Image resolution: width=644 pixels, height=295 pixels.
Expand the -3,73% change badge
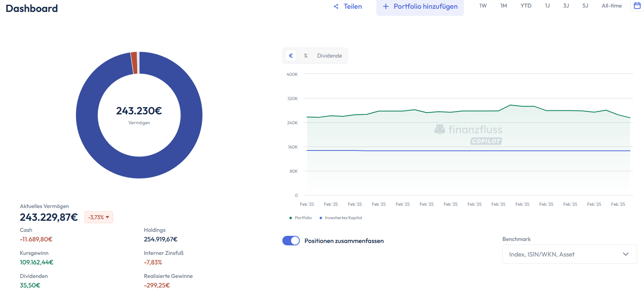[99, 217]
